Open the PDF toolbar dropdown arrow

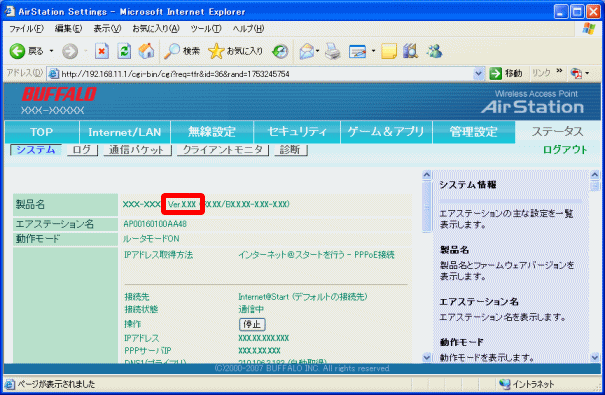tap(587, 73)
